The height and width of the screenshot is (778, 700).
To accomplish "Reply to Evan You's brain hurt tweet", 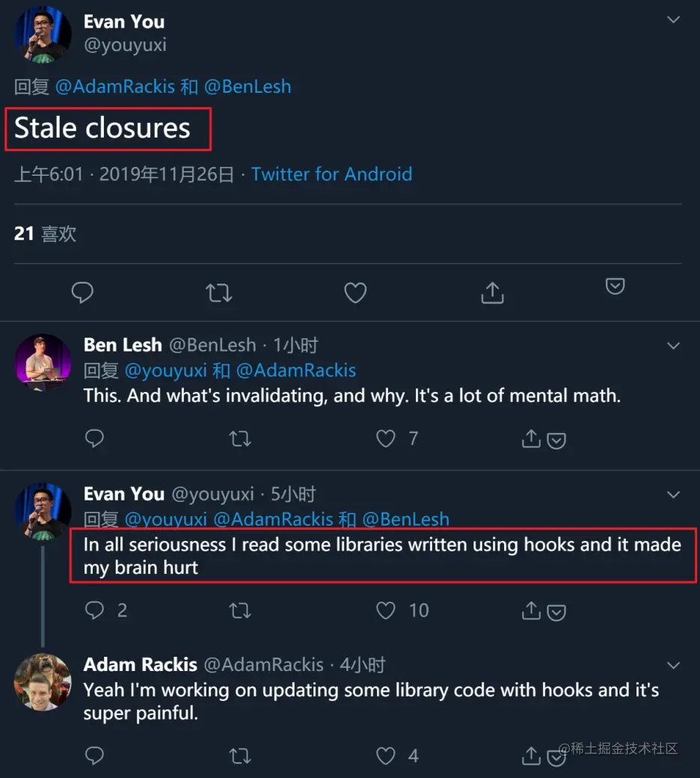I will (x=94, y=610).
